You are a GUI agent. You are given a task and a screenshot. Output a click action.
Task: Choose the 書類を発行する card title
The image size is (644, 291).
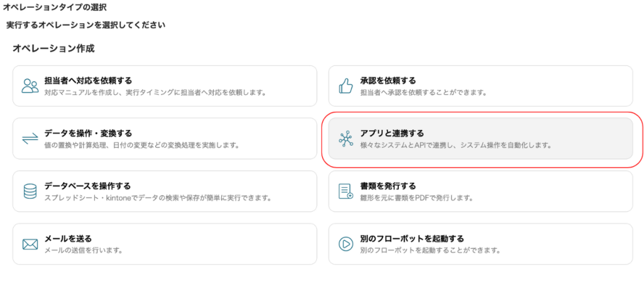(387, 186)
